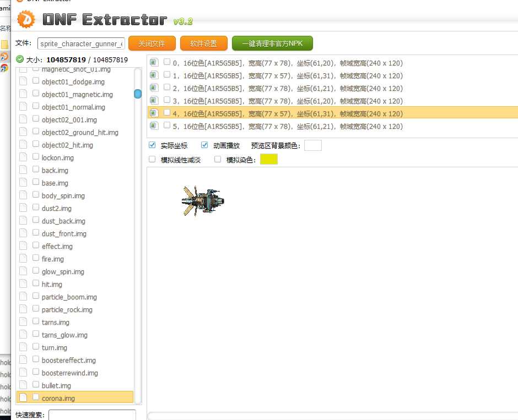This screenshot has width=518, height=420.
Task: Open the yellow 模拟染色 color swatch
Action: (269, 160)
